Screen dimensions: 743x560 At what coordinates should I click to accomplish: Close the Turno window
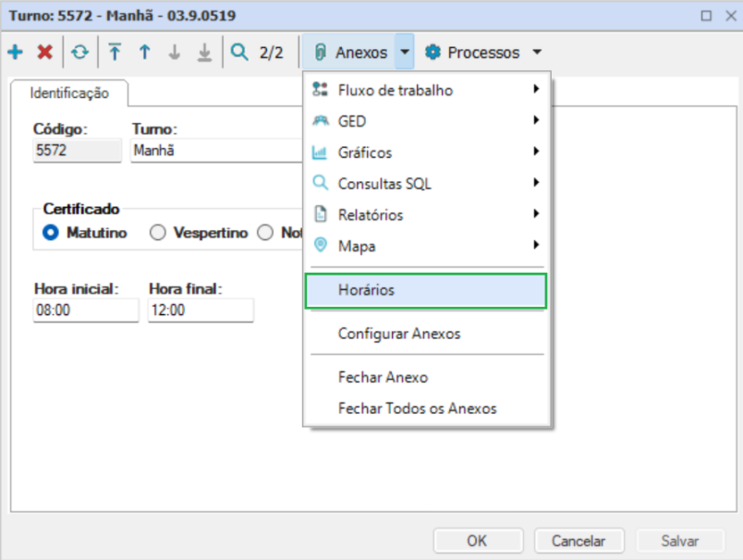731,16
